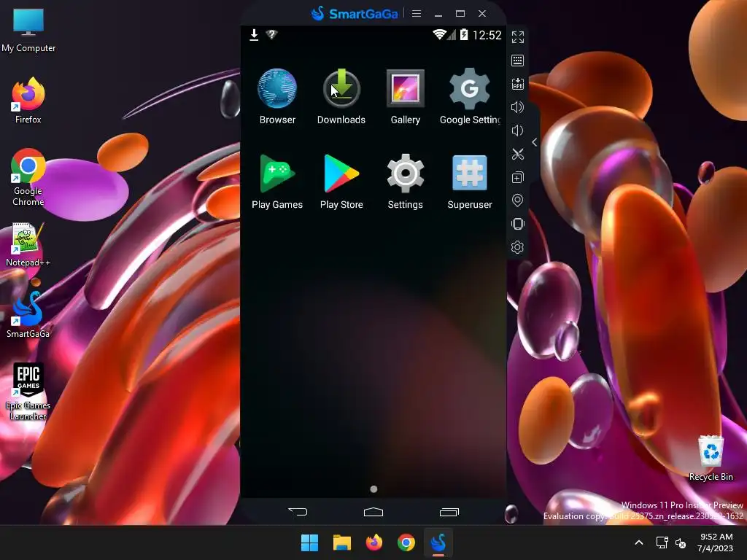Screen dimensions: 747x560
Task: Open the keyboard mapping sidebar icon
Action: (x=518, y=61)
